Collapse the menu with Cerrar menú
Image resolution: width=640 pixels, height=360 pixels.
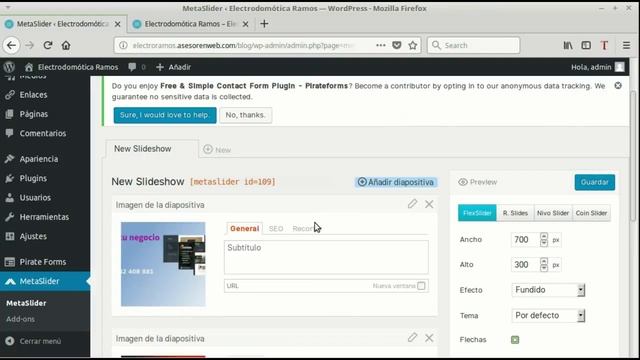click(x=33, y=341)
